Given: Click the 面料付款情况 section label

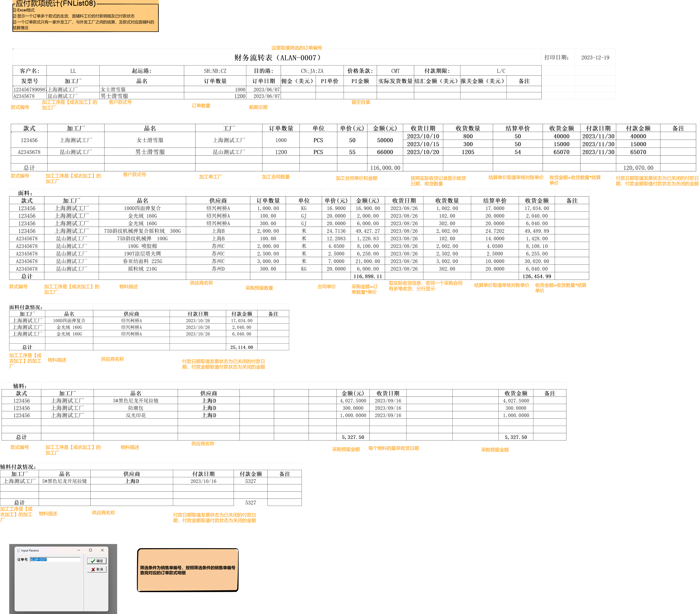Looking at the screenshot, I should coord(26,307).
